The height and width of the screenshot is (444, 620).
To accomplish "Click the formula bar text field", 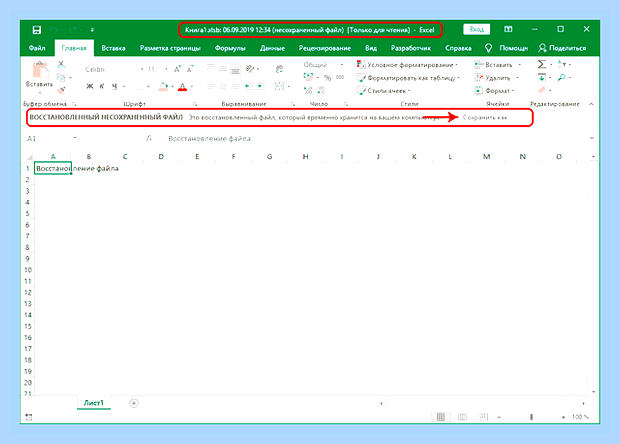I will click(x=376, y=138).
